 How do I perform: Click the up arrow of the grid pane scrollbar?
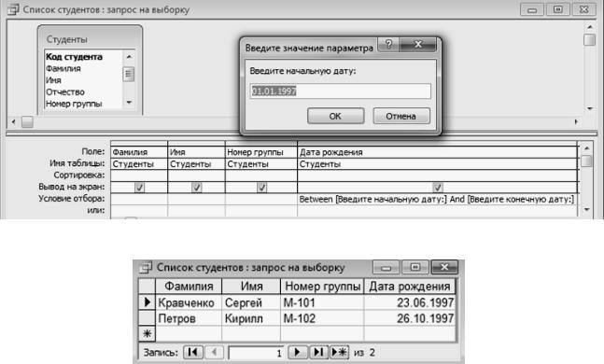(x=586, y=148)
